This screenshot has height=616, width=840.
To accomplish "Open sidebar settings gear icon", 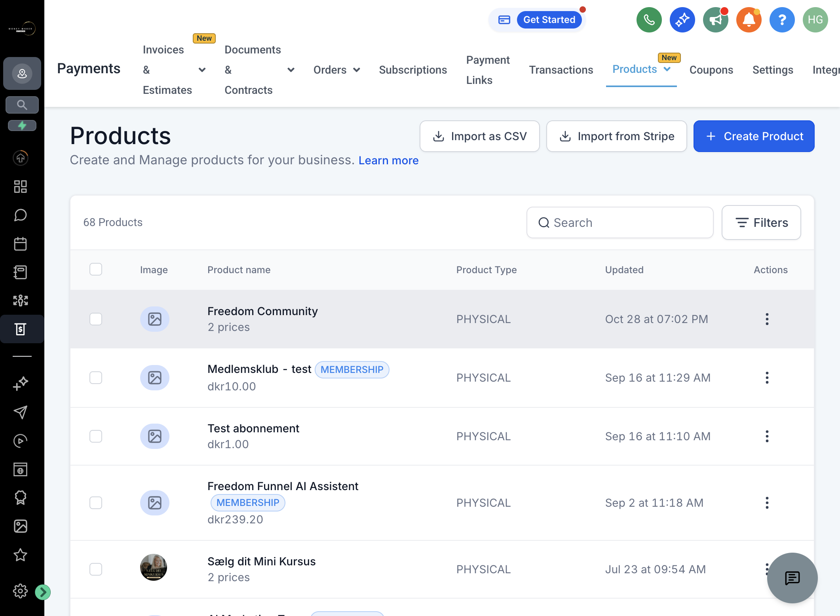I will click(x=21, y=591).
